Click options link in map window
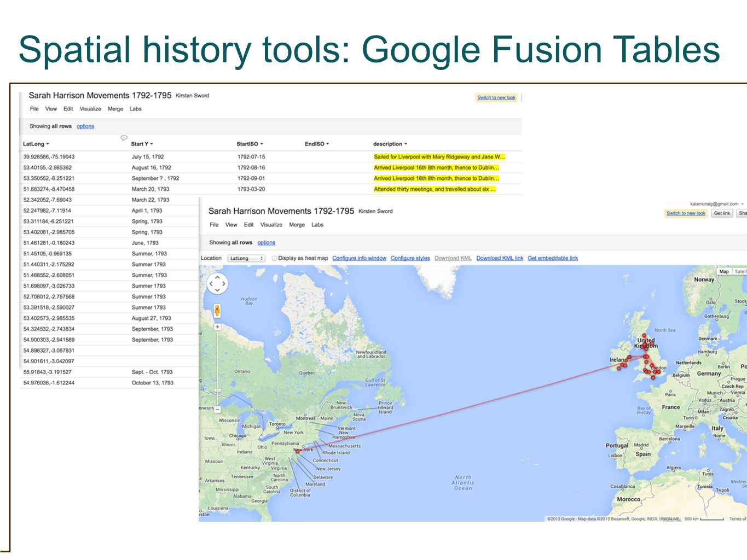 tap(267, 243)
